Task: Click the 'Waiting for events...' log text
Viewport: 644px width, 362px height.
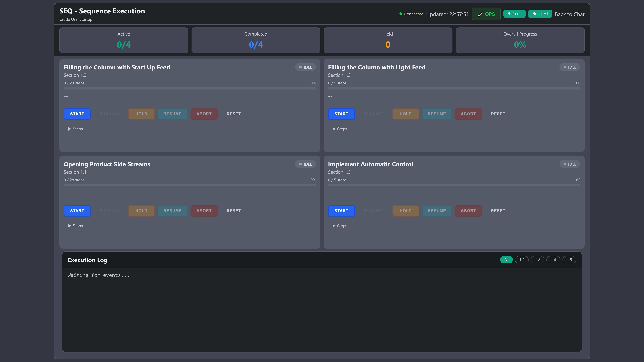Action: click(x=99, y=275)
